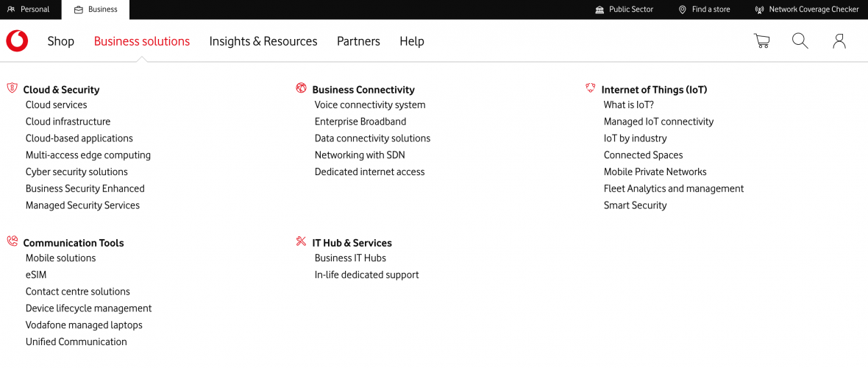Screen dimensions: 868x368
Task: Open Internet of Things (IoT) heading
Action: click(655, 90)
